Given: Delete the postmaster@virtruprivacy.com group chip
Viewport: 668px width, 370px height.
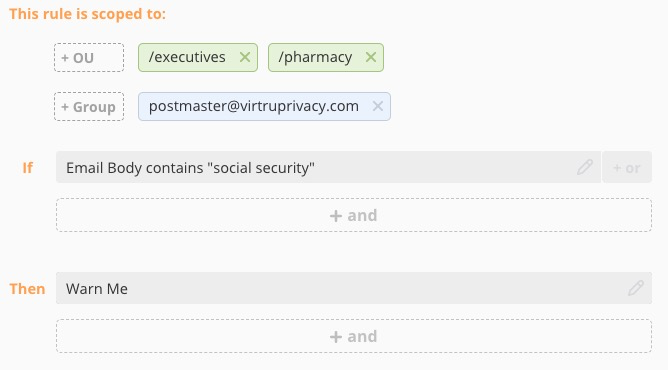Looking at the screenshot, I should coord(377,106).
